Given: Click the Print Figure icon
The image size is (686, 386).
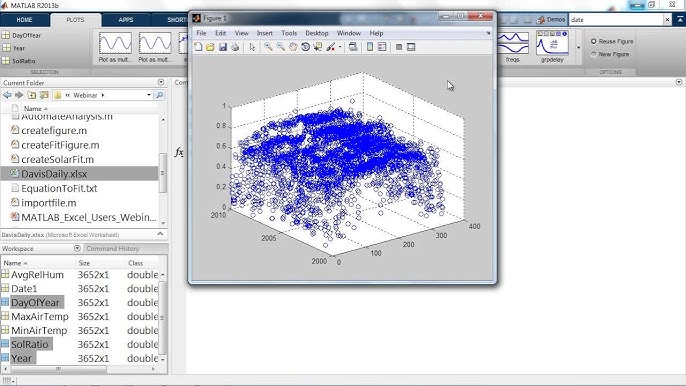Looking at the screenshot, I should point(235,47).
